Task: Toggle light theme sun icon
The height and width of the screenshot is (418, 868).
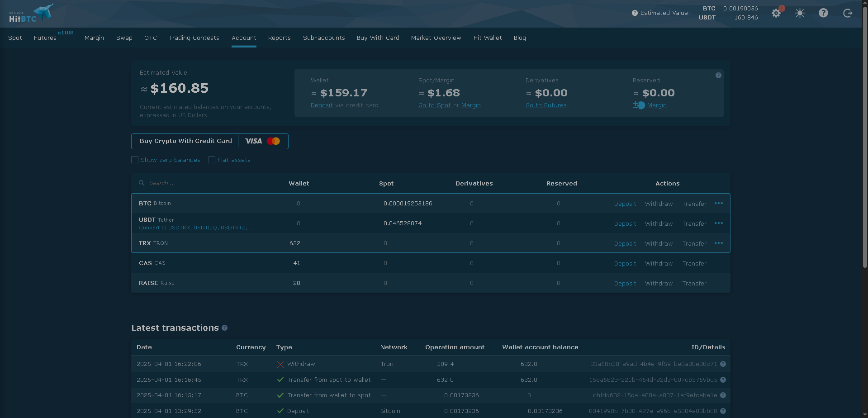Action: [x=800, y=13]
